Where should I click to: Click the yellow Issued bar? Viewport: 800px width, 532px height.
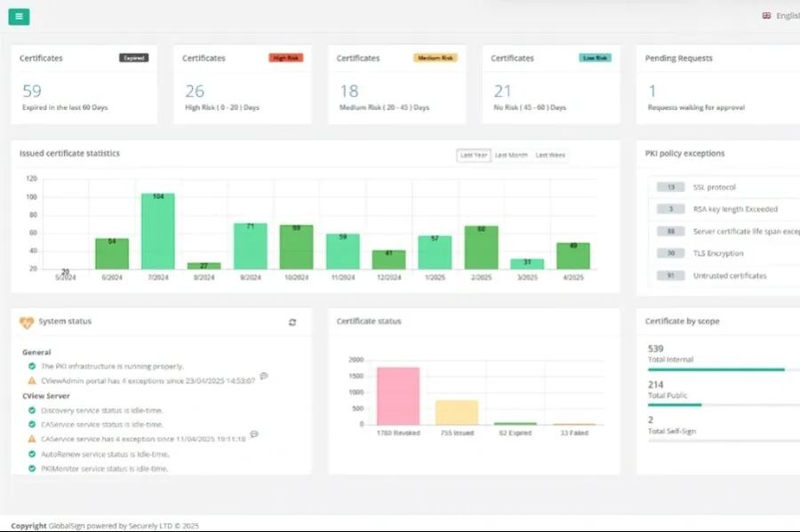(x=457, y=413)
